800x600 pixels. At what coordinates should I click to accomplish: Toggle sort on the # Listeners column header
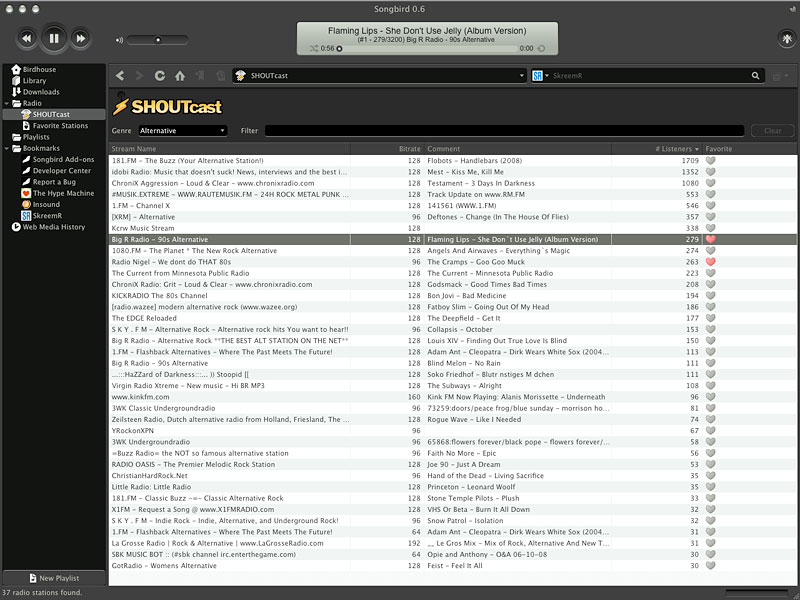pos(657,149)
